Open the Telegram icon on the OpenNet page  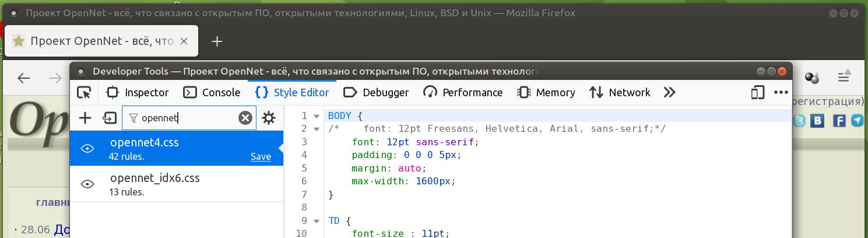(857, 121)
